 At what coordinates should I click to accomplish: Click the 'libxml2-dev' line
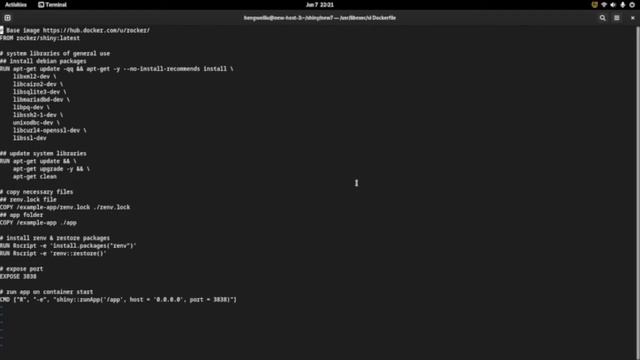pos(35,77)
